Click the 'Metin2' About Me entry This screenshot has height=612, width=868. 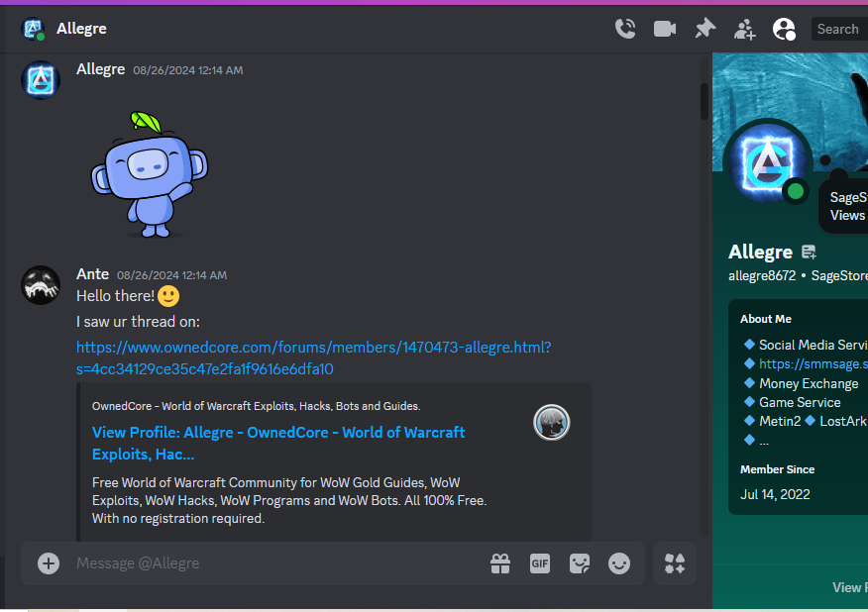[x=780, y=421]
